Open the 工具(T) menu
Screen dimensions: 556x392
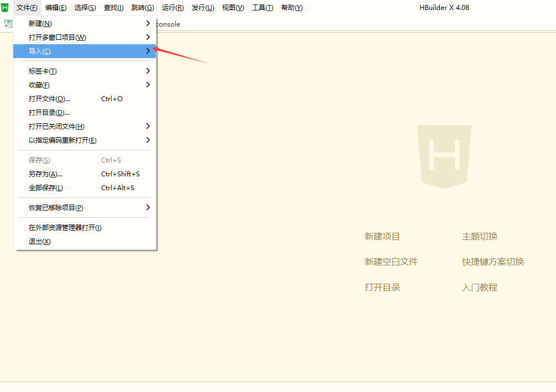(x=263, y=7)
